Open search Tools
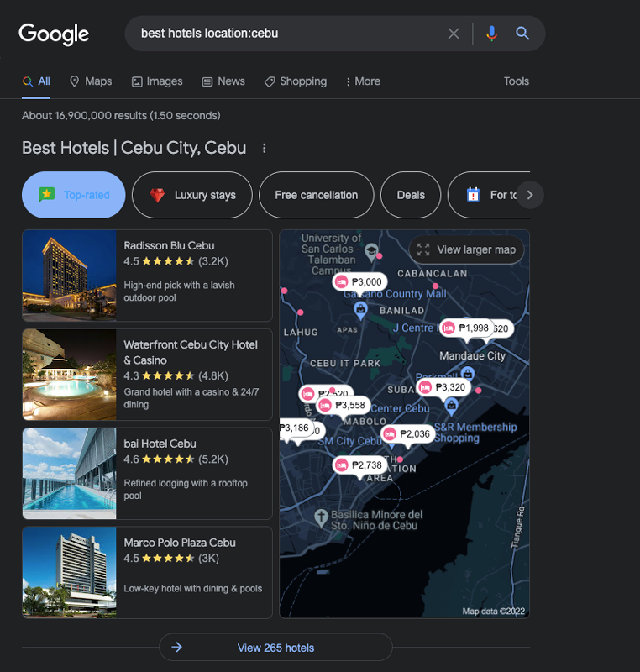This screenshot has width=640, height=672. click(x=517, y=81)
